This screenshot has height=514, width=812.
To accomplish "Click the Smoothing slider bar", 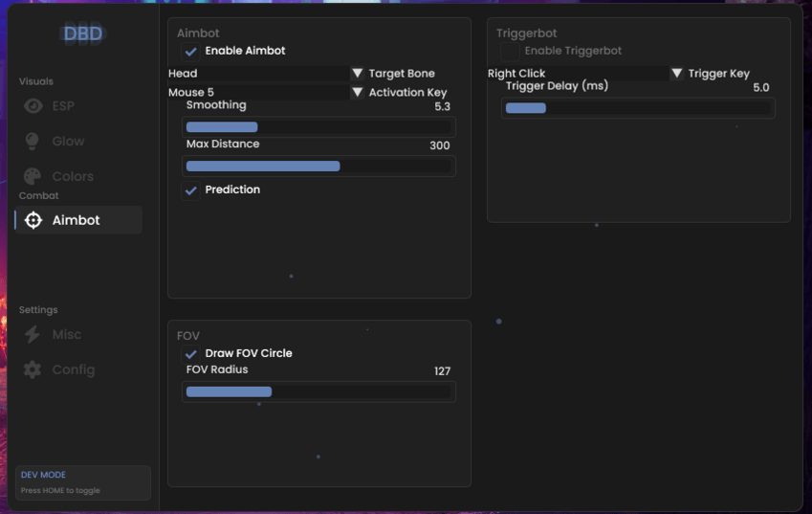I will [x=318, y=127].
